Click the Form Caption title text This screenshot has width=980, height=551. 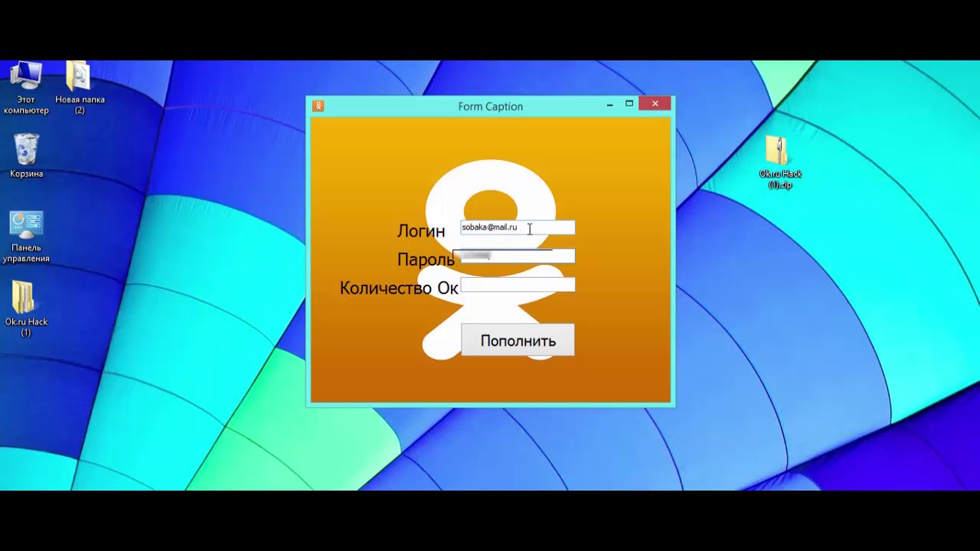[x=491, y=106]
